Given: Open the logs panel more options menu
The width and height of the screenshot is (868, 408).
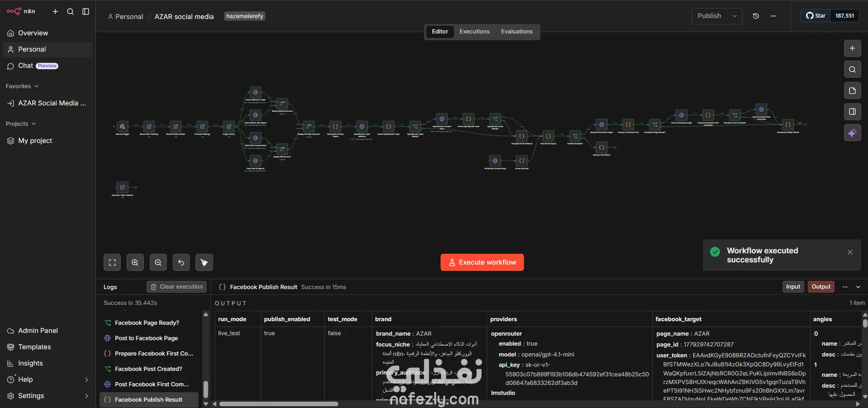Looking at the screenshot, I should 845,287.
